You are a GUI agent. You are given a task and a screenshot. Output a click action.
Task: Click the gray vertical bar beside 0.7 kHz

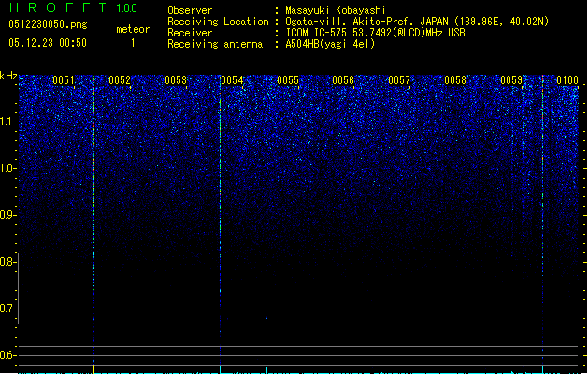click(x=19, y=288)
